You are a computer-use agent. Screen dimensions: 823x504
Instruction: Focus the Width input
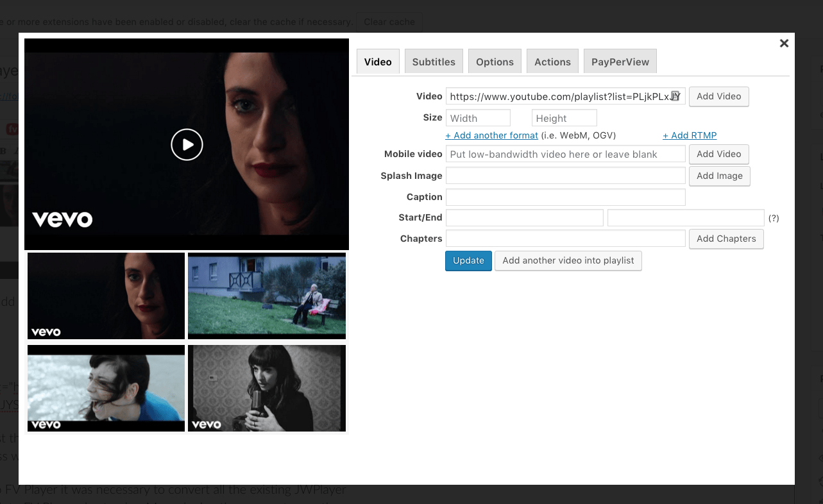coord(478,118)
